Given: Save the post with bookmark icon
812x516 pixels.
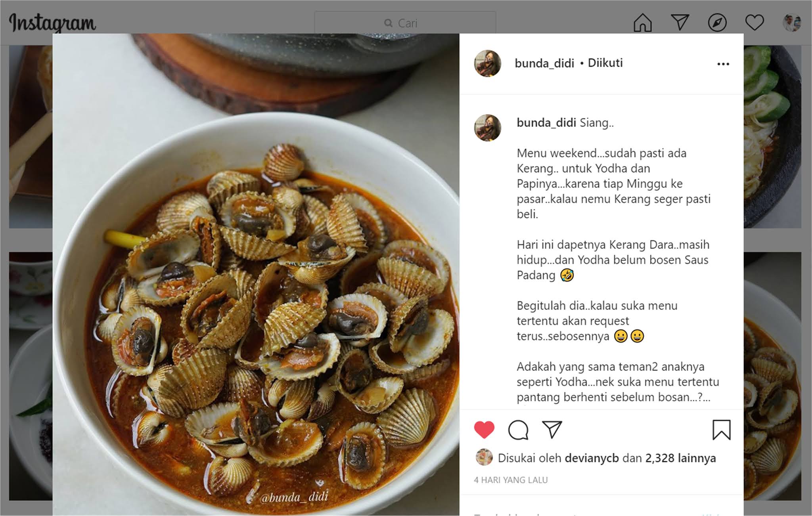Looking at the screenshot, I should click(x=721, y=430).
